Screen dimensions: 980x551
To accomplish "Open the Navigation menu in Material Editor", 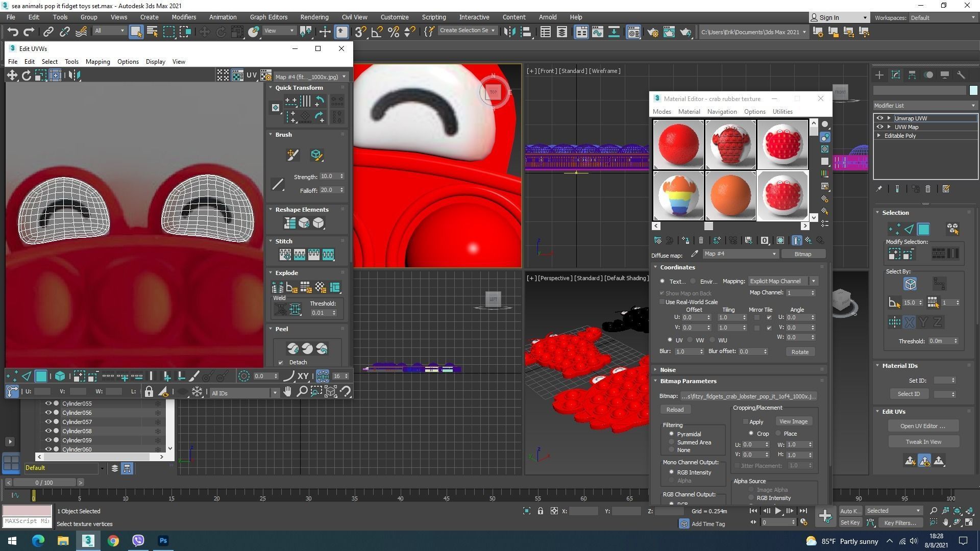I will pyautogui.click(x=722, y=112).
